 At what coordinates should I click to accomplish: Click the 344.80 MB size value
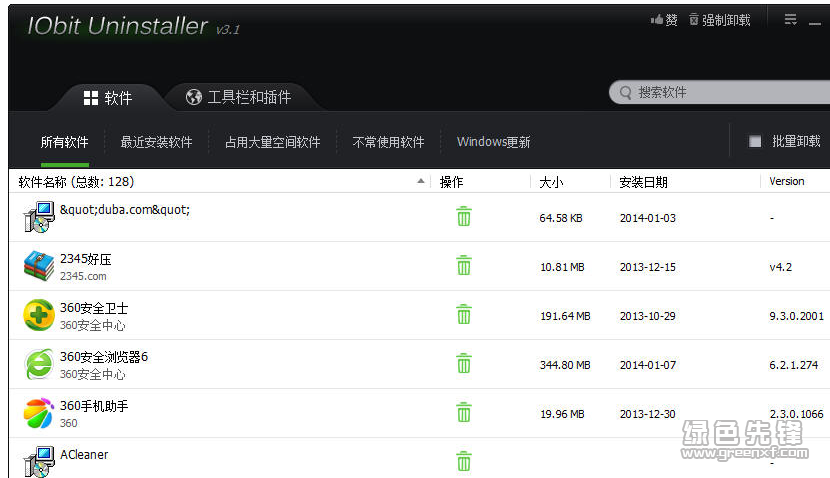pos(565,365)
